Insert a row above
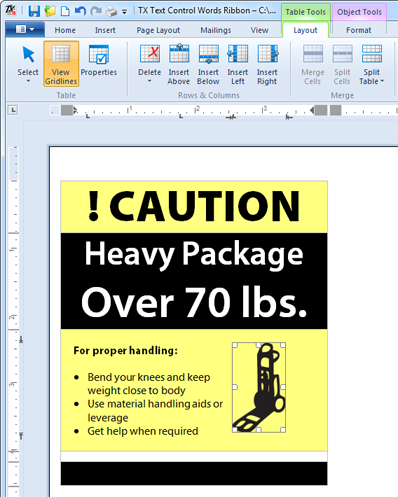The width and height of the screenshot is (398, 497). point(179,64)
